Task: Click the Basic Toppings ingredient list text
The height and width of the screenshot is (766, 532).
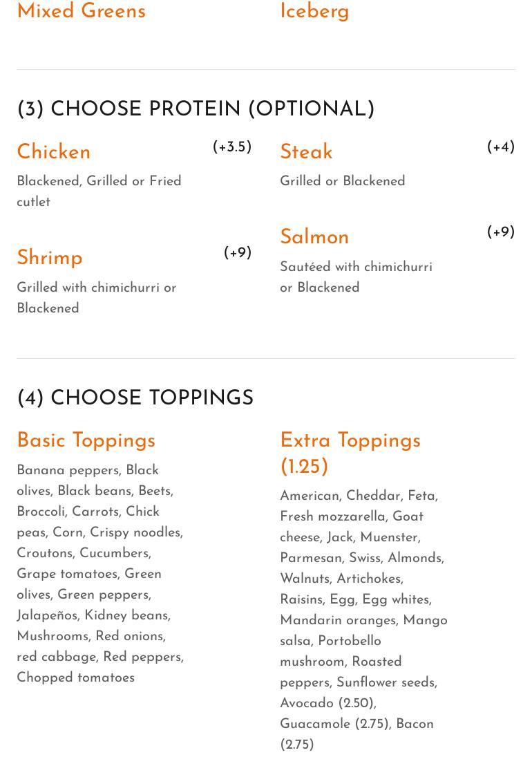Action: 100,574
